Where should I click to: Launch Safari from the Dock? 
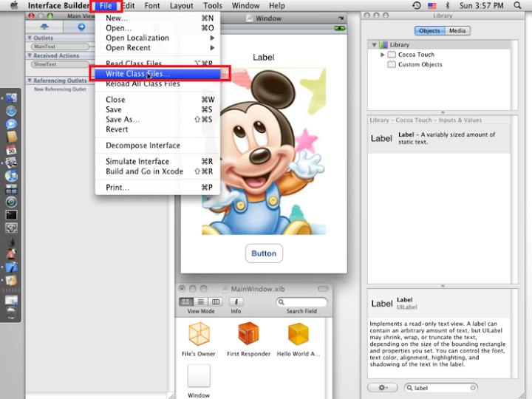[11, 112]
